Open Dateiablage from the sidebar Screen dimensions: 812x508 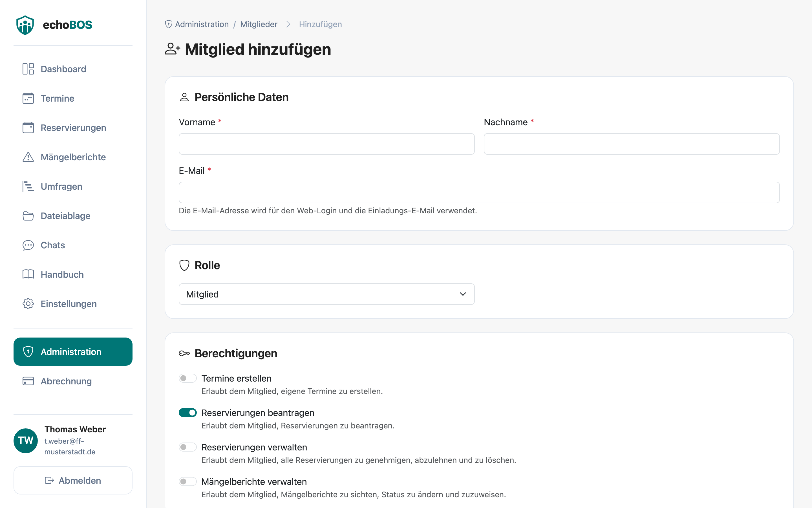[73, 216]
